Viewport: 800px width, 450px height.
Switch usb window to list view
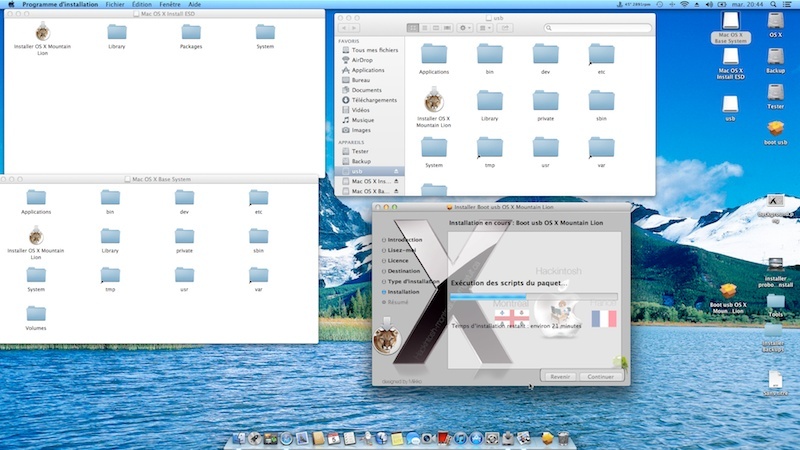(x=424, y=28)
